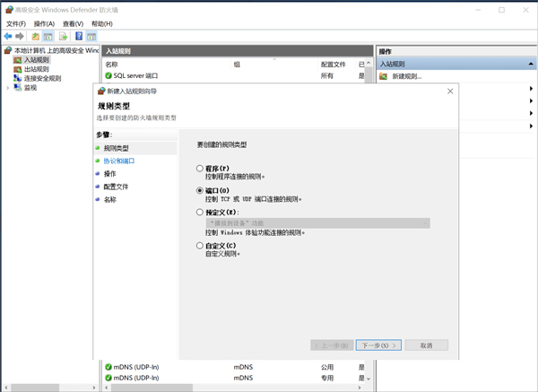Click rules list vertical scrollbar down arrow
The height and width of the screenshot is (392, 538).
click(369, 379)
